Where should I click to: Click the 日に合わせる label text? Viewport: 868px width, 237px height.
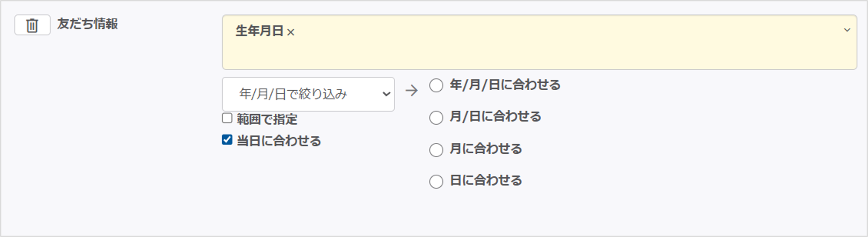486,181
